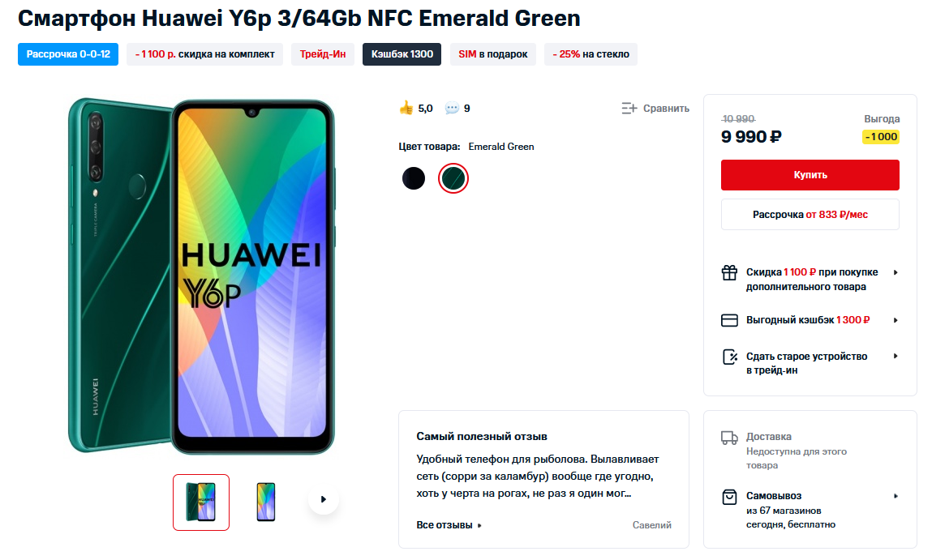Expand the Выгодный кэшбэк arrow
Image resolution: width=932 pixels, height=560 pixels.
click(x=895, y=320)
